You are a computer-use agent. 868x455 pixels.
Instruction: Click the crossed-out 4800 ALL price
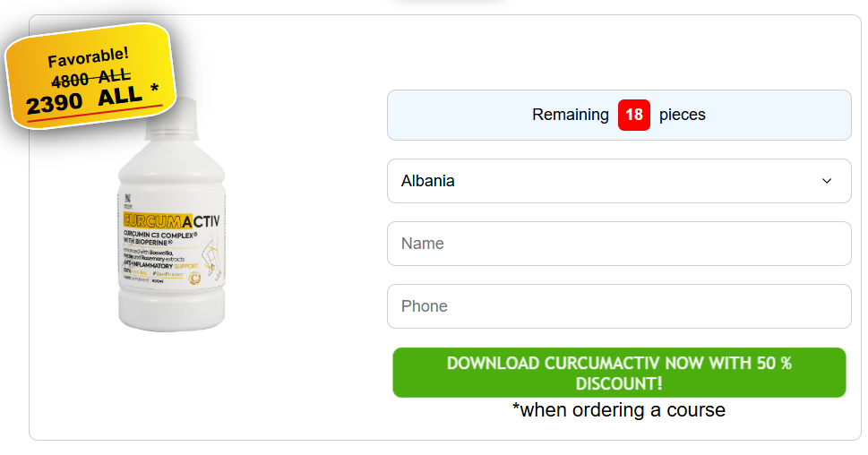[90, 78]
